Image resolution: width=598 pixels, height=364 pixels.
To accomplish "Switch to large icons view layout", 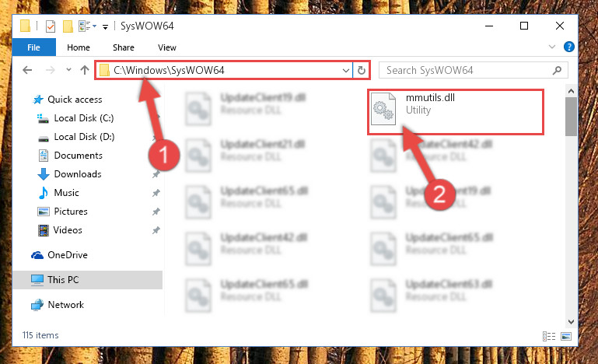I will click(x=566, y=336).
